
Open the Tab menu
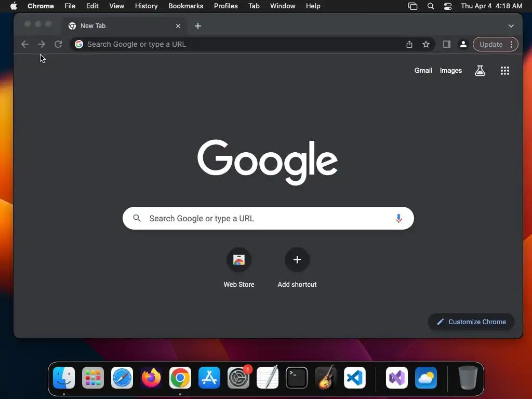pos(254,6)
